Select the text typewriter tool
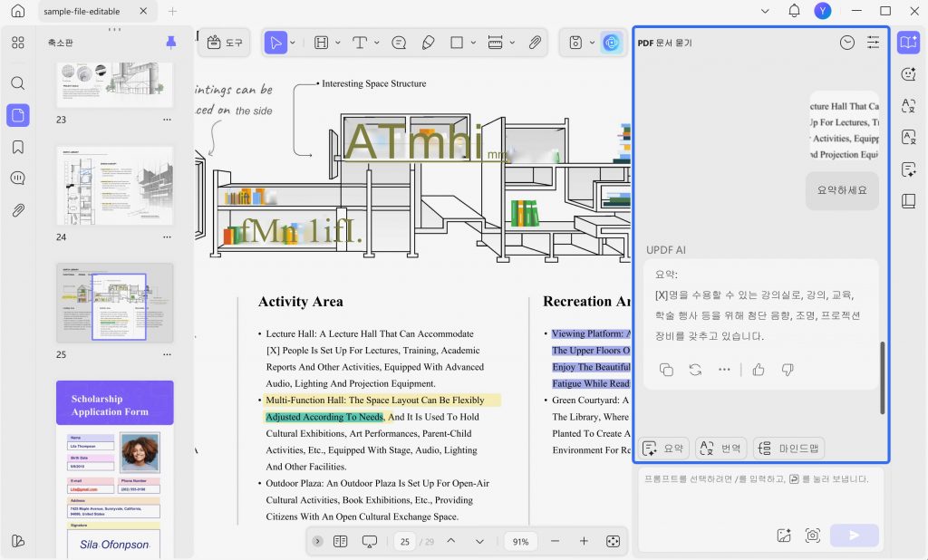 click(359, 43)
